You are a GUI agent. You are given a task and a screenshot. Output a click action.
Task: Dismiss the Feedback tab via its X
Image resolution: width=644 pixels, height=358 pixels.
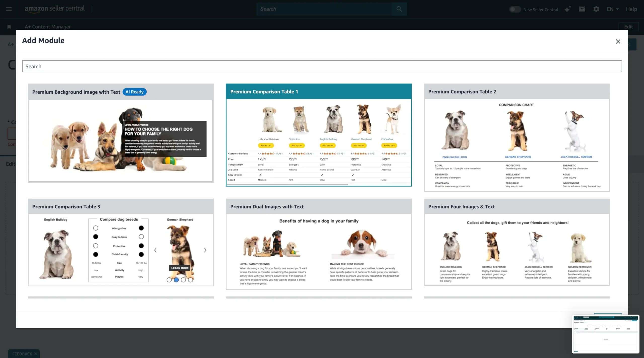(36, 354)
